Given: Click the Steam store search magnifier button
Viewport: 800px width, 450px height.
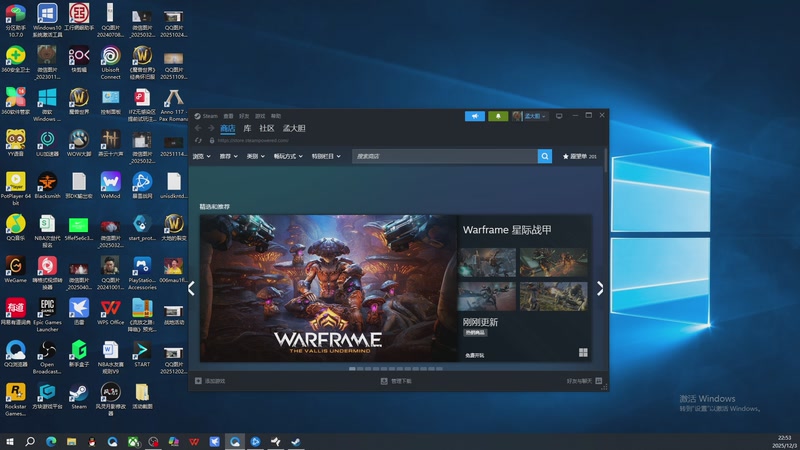Looking at the screenshot, I should click(544, 156).
